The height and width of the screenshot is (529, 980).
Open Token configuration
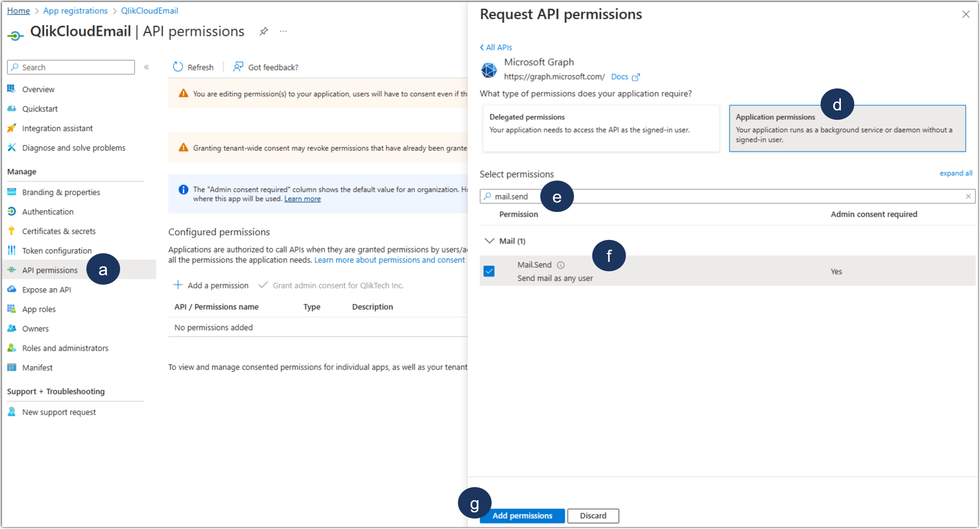point(56,250)
